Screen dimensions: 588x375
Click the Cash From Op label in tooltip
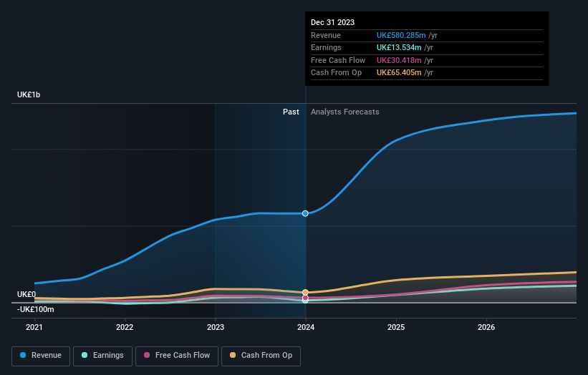point(336,73)
